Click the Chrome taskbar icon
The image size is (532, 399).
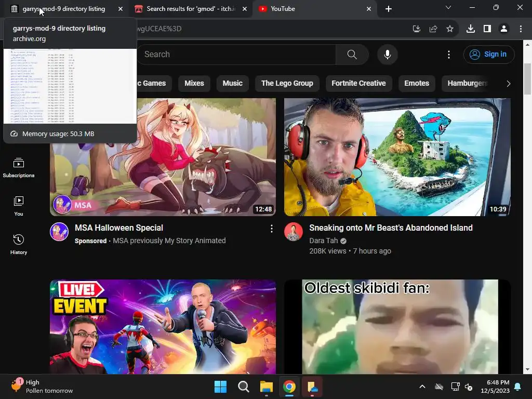click(289, 387)
